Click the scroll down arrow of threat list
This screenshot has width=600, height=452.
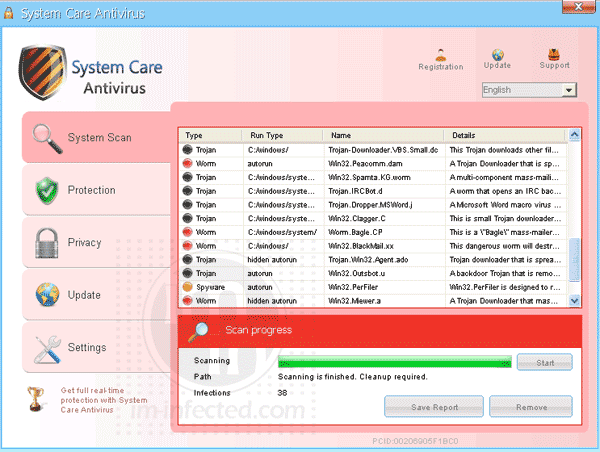(x=574, y=300)
